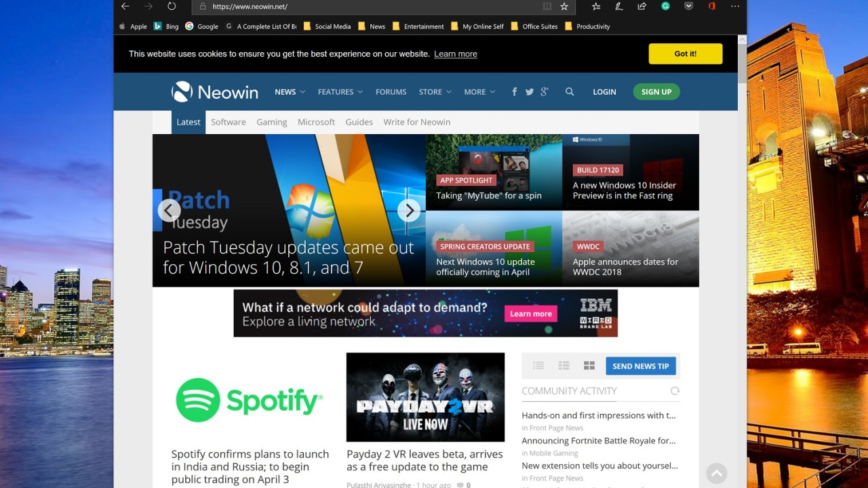The height and width of the screenshot is (488, 868).
Task: Open the A Complete List Of bookmark
Action: [261, 26]
